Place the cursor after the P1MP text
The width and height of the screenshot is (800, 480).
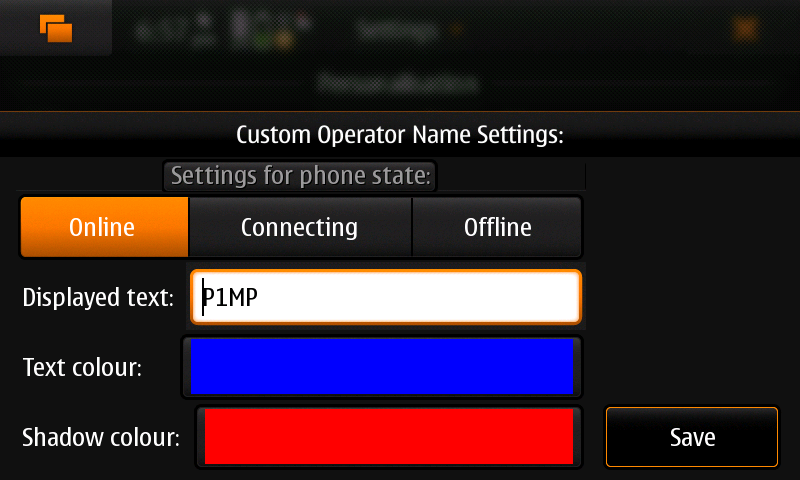coord(259,297)
